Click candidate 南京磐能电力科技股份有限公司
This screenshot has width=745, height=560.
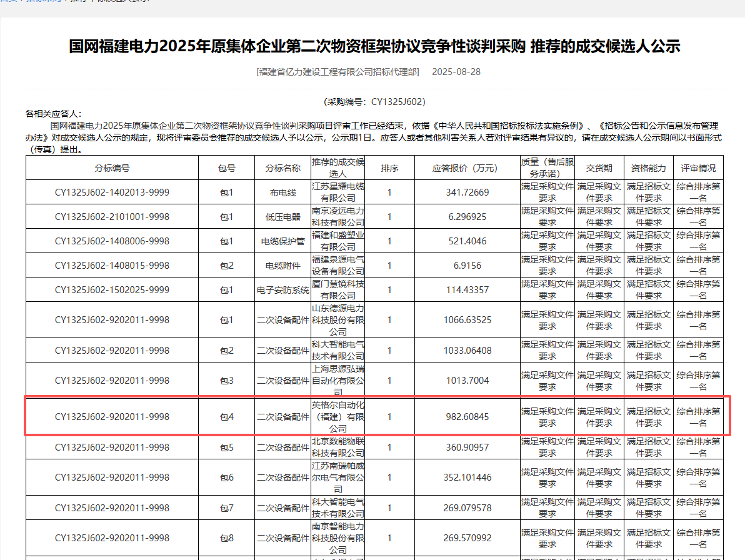click(338, 538)
